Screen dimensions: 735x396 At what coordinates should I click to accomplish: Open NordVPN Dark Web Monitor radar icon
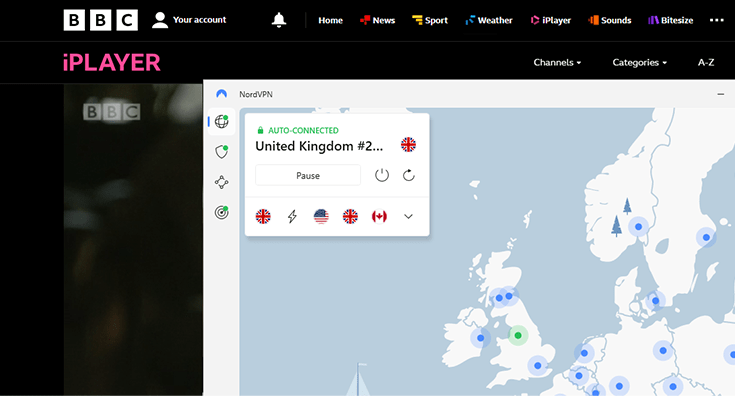pyautogui.click(x=221, y=212)
